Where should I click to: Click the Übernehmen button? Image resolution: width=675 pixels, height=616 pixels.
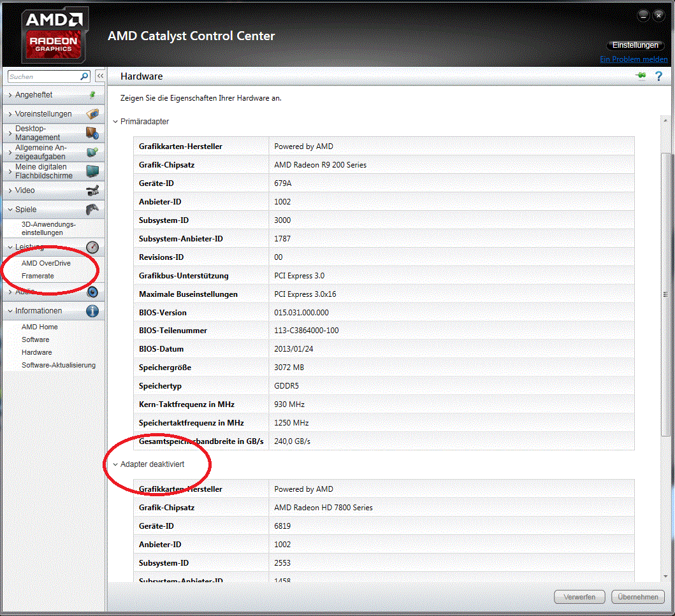click(638, 597)
